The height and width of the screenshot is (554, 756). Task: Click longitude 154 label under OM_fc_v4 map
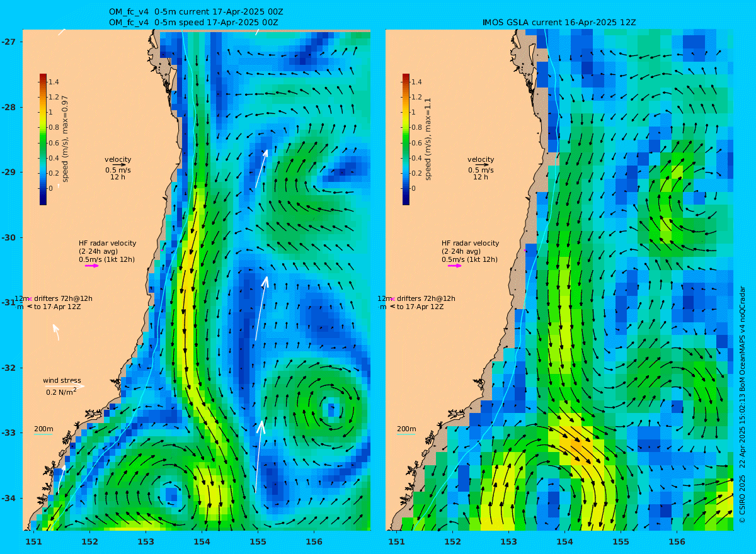coord(202,541)
